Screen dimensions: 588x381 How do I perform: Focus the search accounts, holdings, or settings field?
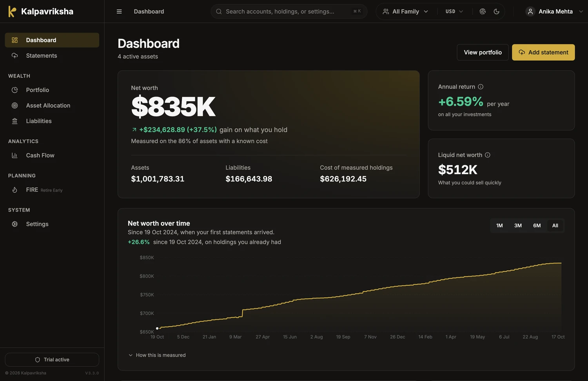[289, 11]
